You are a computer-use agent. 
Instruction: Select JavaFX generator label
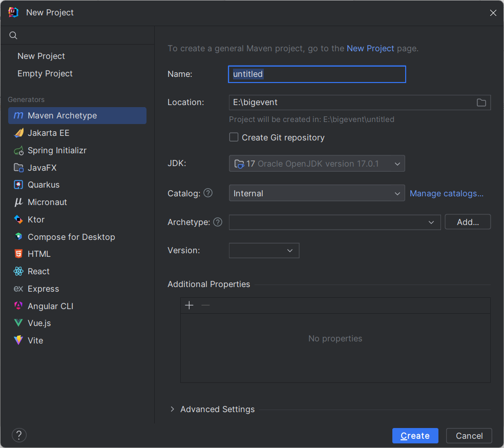click(42, 168)
